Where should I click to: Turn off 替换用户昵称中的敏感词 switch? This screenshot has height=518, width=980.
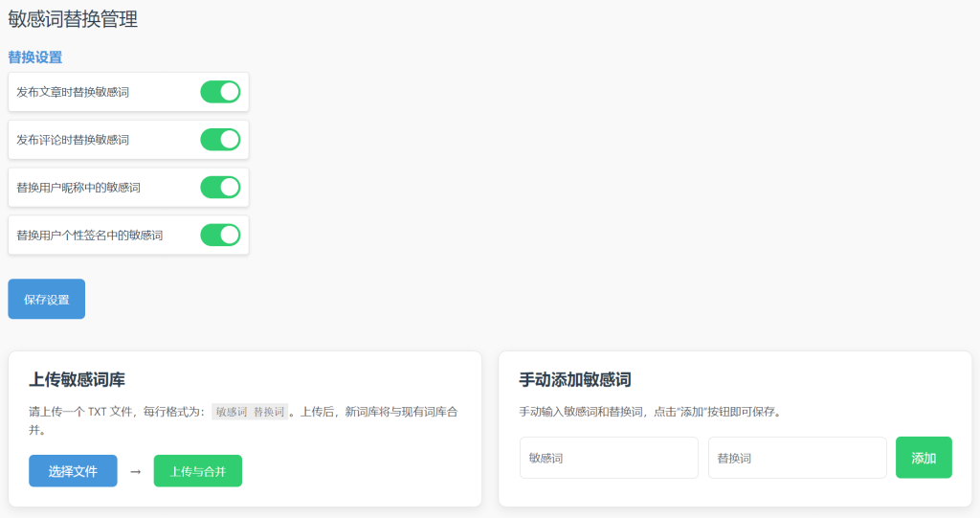[219, 188]
